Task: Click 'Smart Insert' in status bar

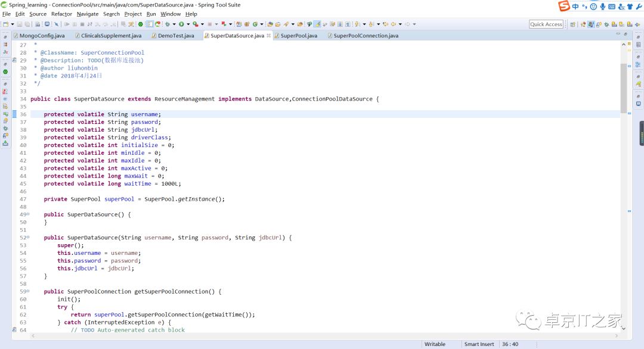Action: (479, 344)
